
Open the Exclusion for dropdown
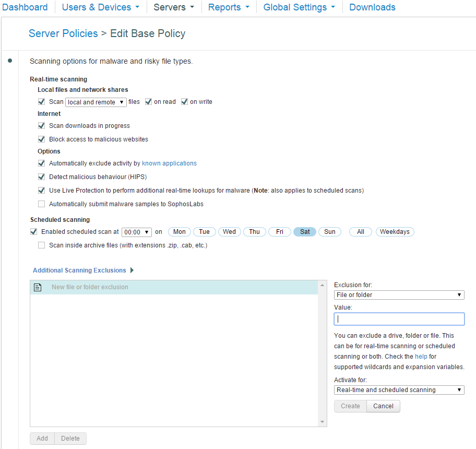399,295
